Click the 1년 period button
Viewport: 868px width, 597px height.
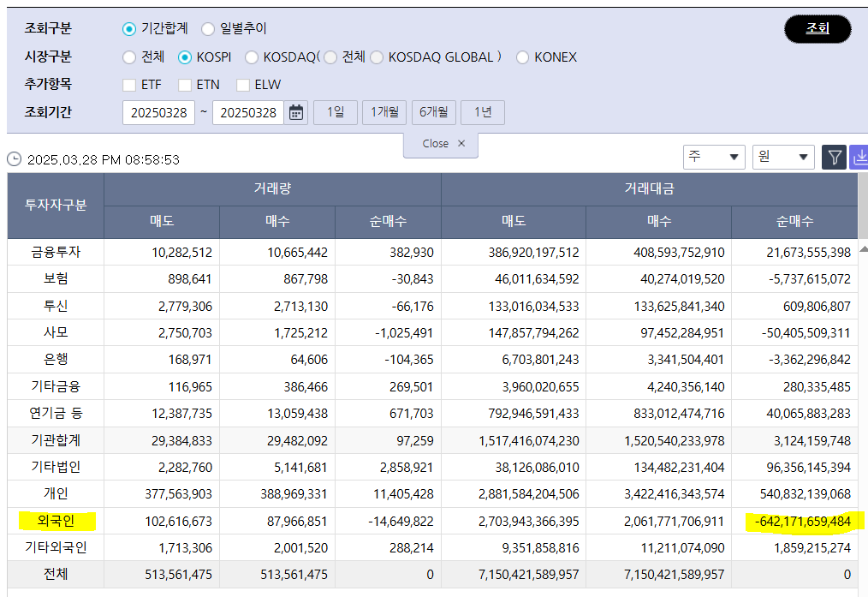[483, 112]
